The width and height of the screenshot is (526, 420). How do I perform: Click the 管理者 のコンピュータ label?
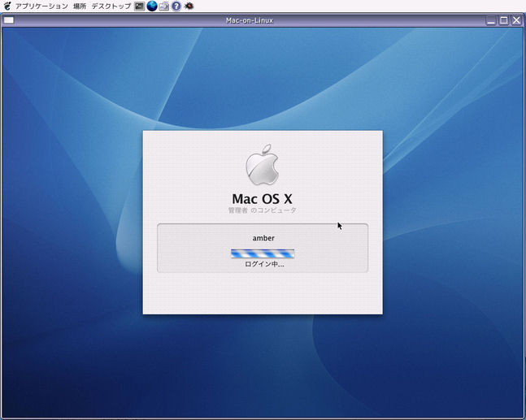263,210
